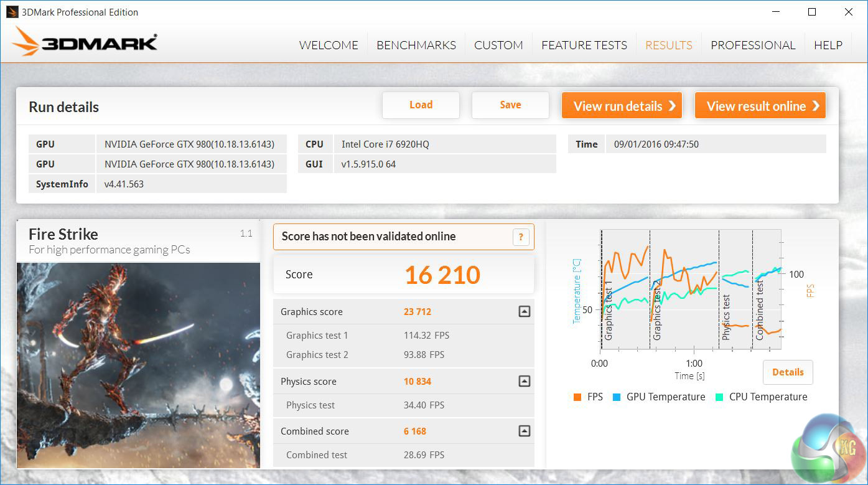Click the first GPU GeForce GTX 980 entry
This screenshot has width=868, height=485.
pos(189,144)
